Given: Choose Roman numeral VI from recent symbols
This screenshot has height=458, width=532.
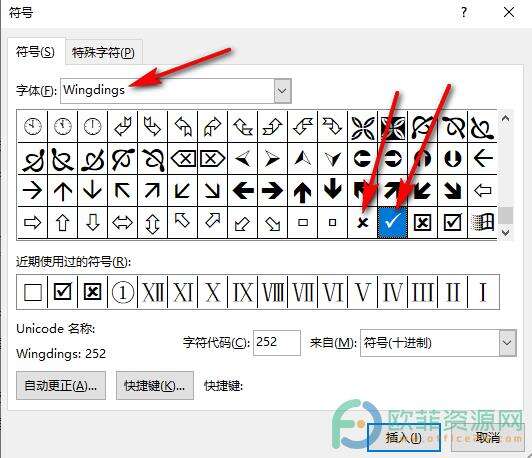Looking at the screenshot, I should (332, 292).
